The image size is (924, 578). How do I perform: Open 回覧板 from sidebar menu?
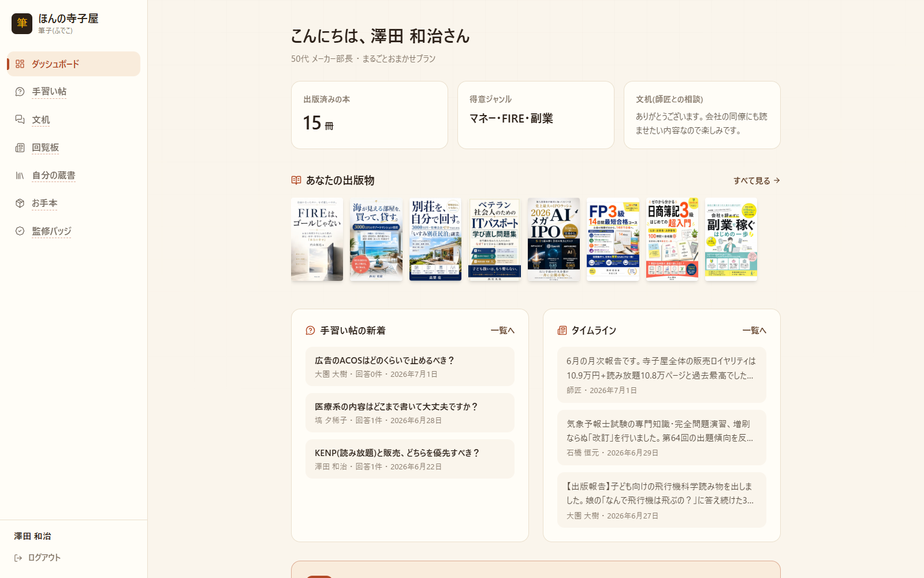click(74, 147)
